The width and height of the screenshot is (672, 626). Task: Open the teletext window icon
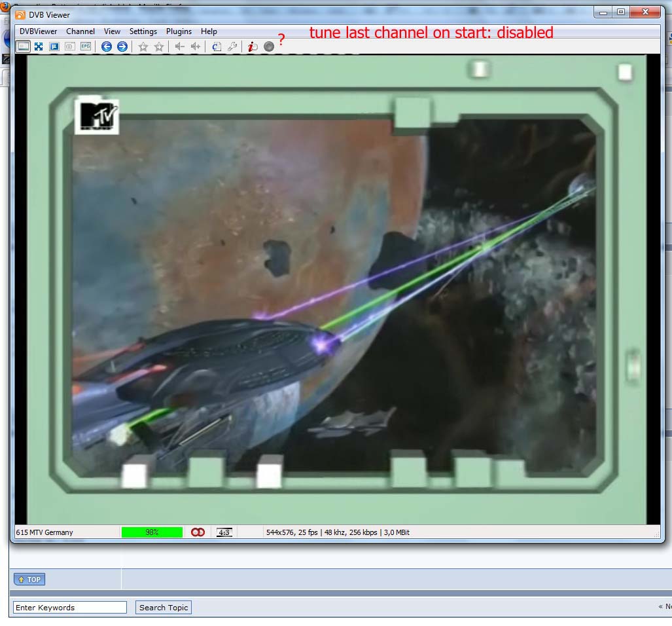pos(69,46)
